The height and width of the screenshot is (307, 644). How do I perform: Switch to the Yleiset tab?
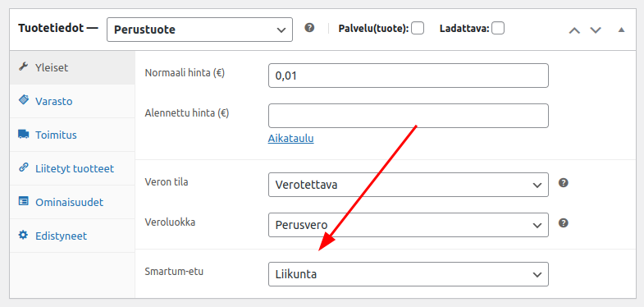pyautogui.click(x=72, y=68)
